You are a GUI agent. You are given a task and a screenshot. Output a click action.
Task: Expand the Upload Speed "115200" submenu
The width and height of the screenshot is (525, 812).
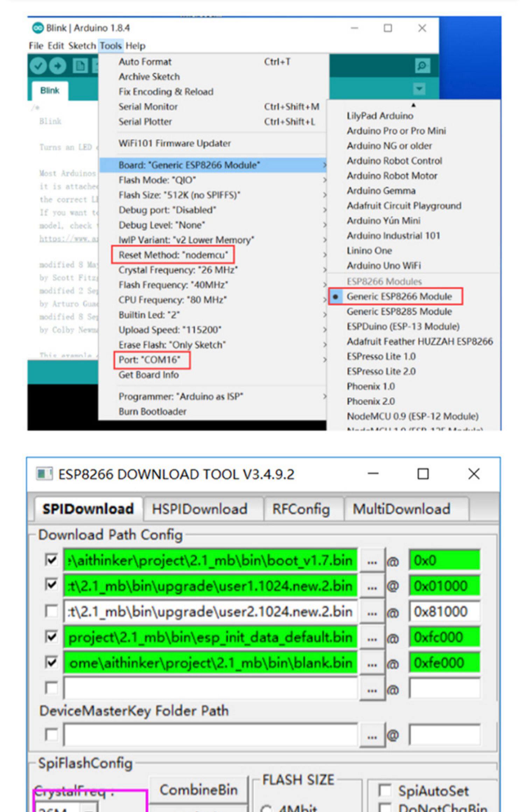click(x=213, y=330)
